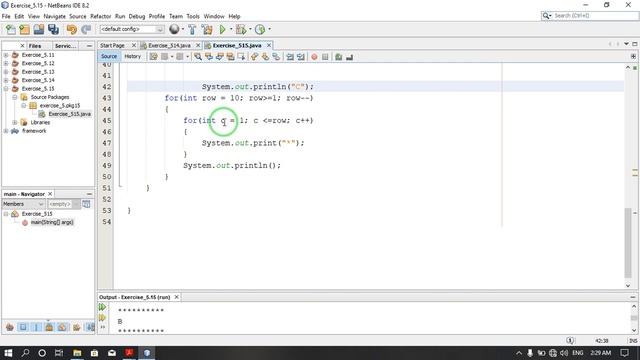Open the Debug Project dropdown arrow
640x360 pixels.
click(x=250, y=29)
